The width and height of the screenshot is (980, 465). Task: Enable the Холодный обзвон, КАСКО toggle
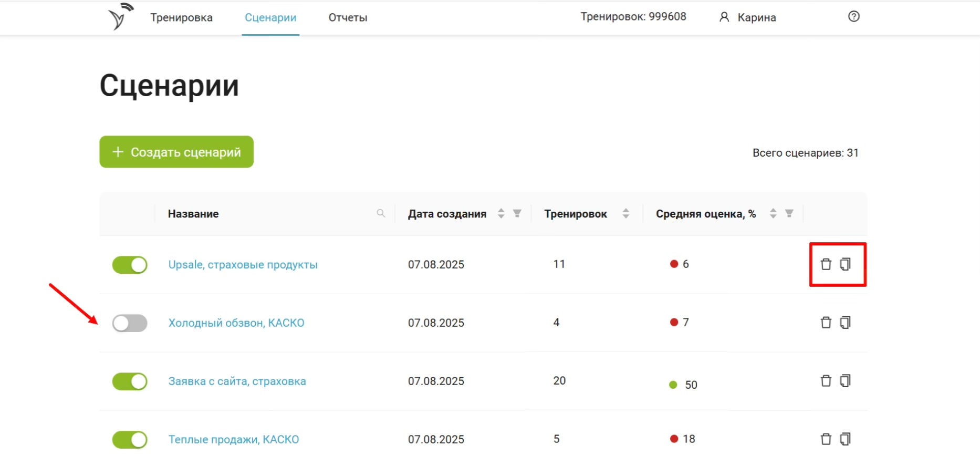click(130, 323)
